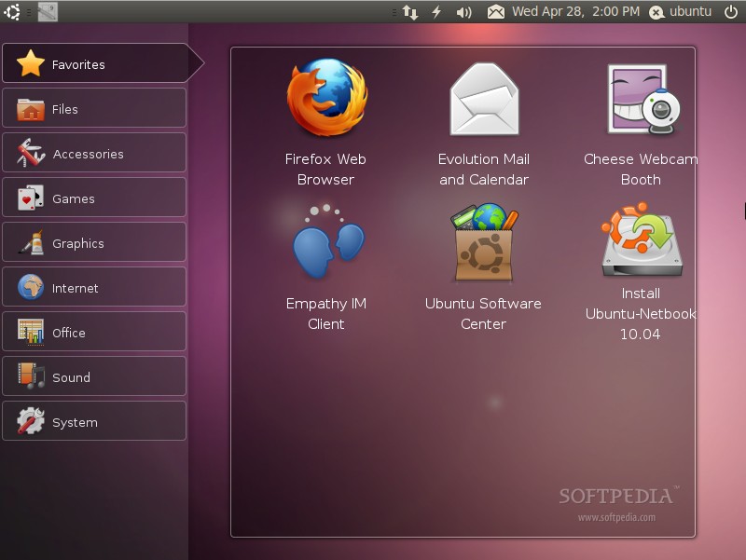Image resolution: width=746 pixels, height=560 pixels.
Task: Select the Internet category
Action: (x=94, y=287)
